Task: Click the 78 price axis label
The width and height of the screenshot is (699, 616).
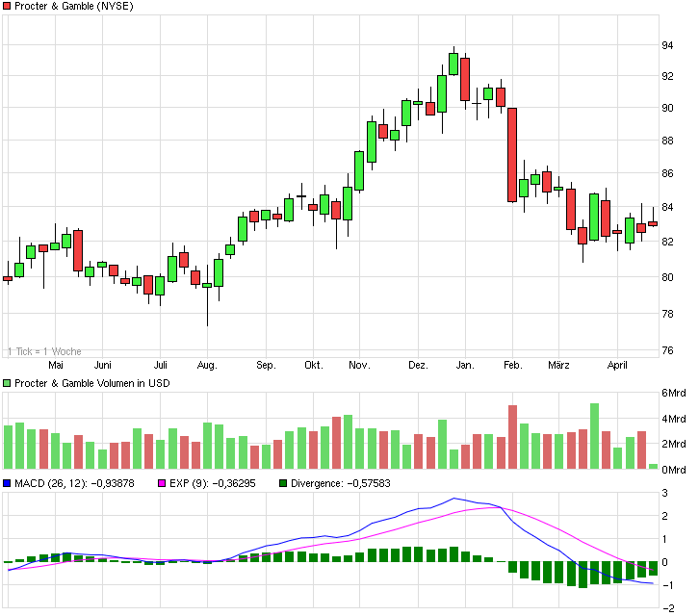Action: click(667, 314)
